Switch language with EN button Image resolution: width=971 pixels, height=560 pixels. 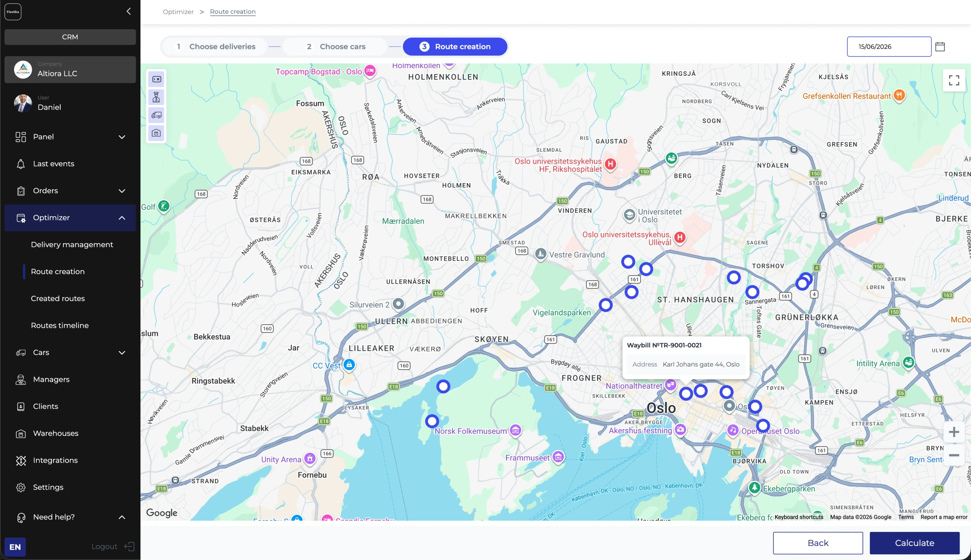[15, 546]
